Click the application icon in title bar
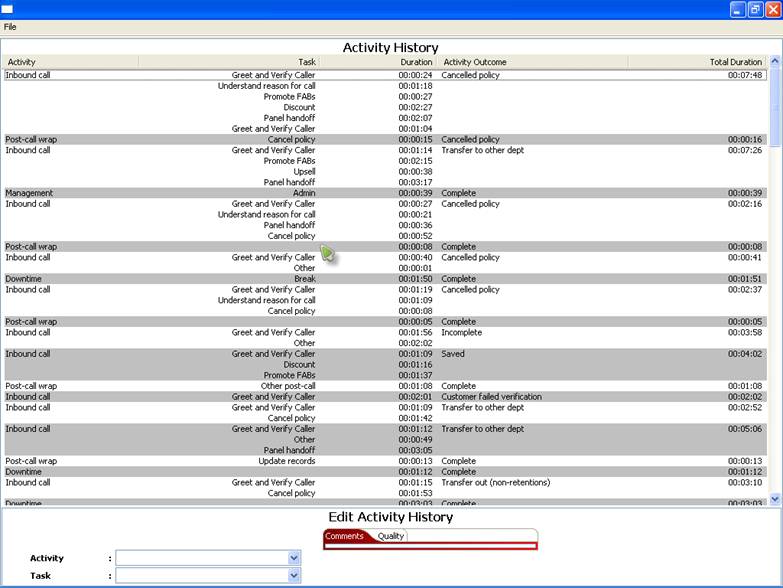Viewport: 783px width, 588px height. (8, 9)
